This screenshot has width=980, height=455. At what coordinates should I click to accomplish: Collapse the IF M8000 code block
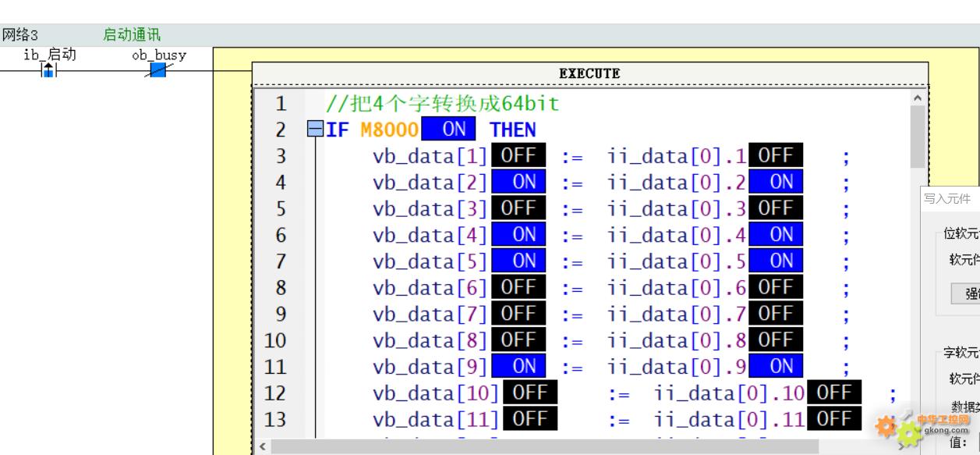coord(314,130)
